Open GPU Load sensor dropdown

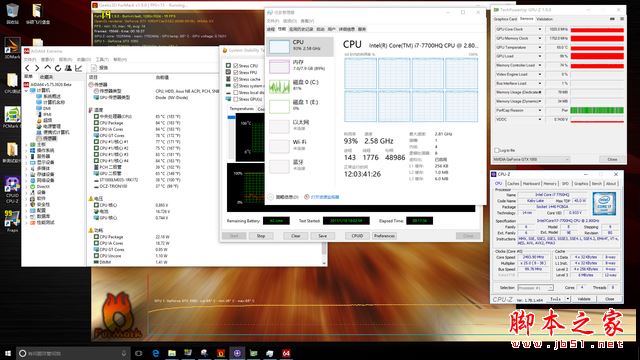(x=540, y=56)
